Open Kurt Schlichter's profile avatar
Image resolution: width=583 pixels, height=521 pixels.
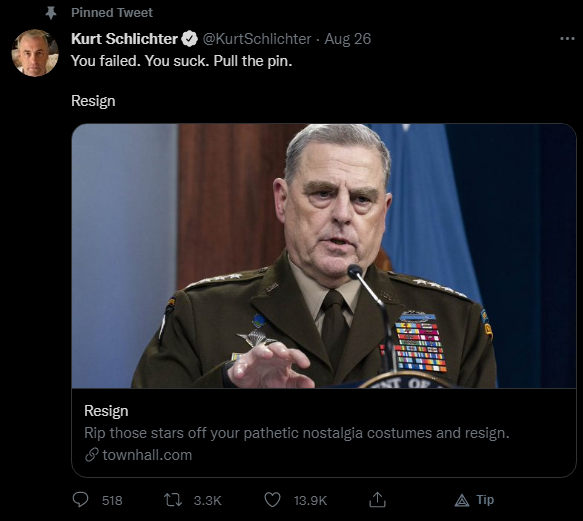click(x=35, y=53)
